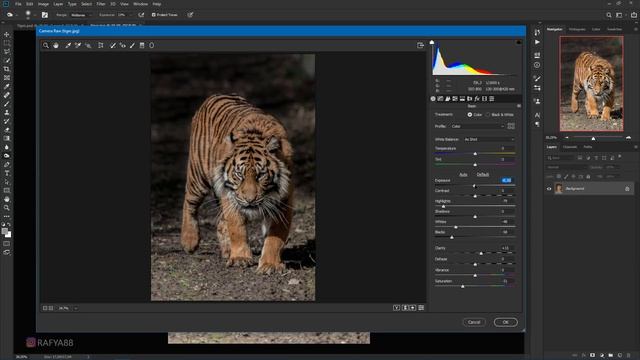The image size is (640, 360).
Task: Open the Profile dropdown
Action: click(478, 127)
